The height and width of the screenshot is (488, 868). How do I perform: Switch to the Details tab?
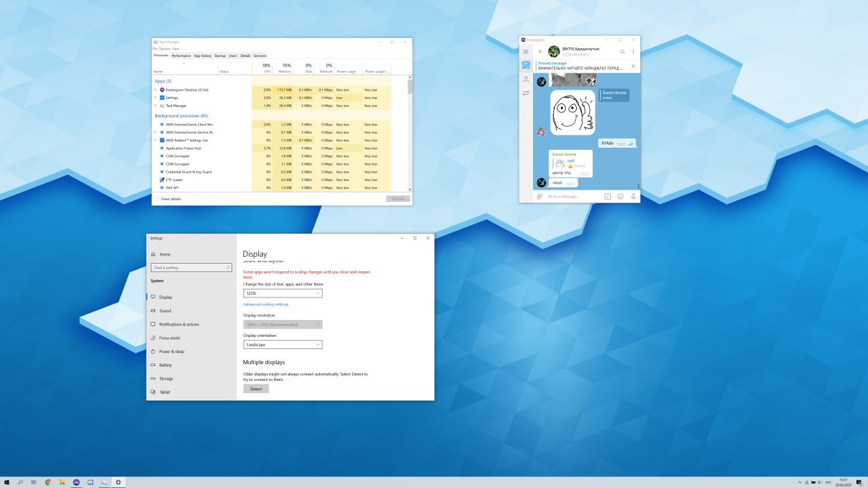245,56
